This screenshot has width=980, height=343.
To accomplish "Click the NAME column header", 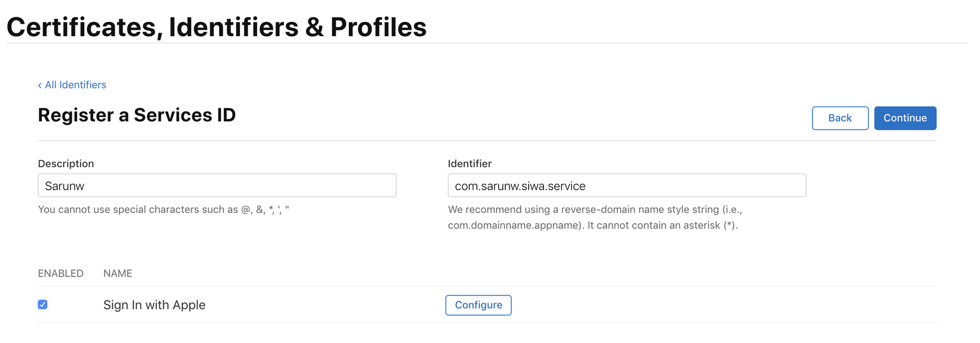I will 118,273.
